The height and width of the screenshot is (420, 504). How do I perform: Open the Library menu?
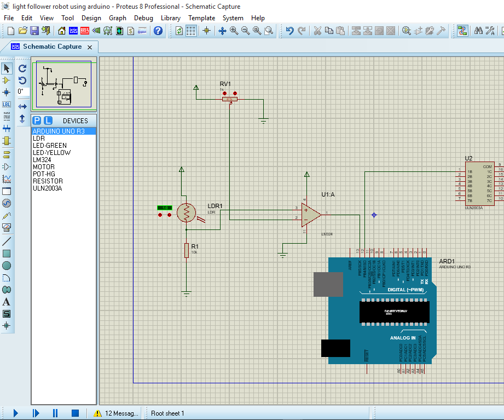[x=171, y=18]
